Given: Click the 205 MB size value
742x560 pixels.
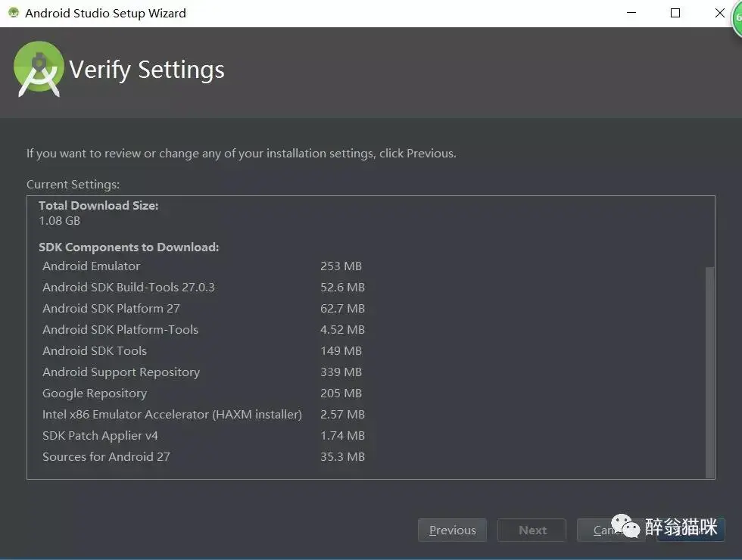Looking at the screenshot, I should pyautogui.click(x=341, y=394).
